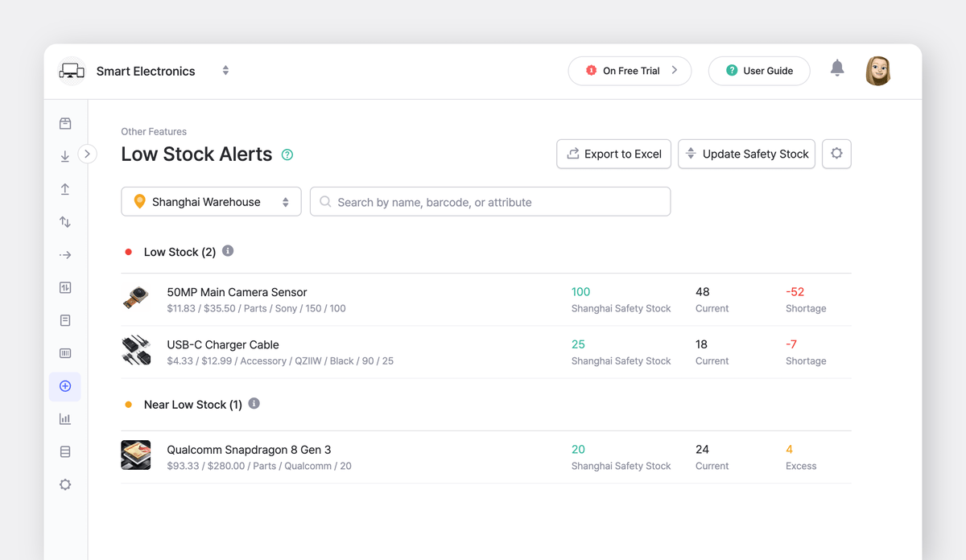966x560 pixels.
Task: Select the inbound download icon in sidebar
Action: click(x=65, y=156)
